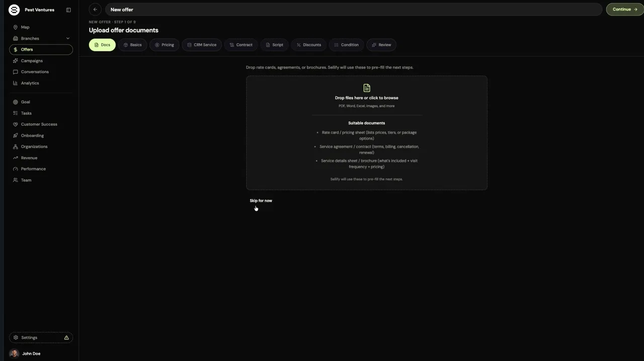
Task: Expand the Branches chevron
Action: pos(68,38)
